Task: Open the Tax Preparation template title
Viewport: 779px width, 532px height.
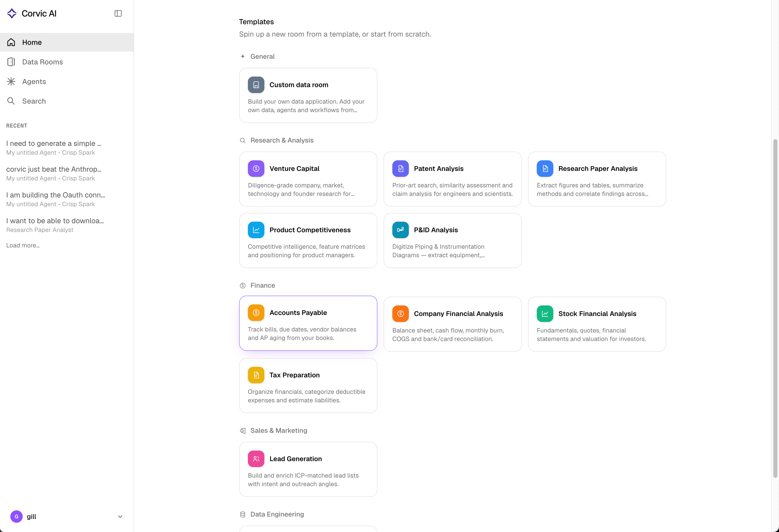Action: [x=294, y=375]
